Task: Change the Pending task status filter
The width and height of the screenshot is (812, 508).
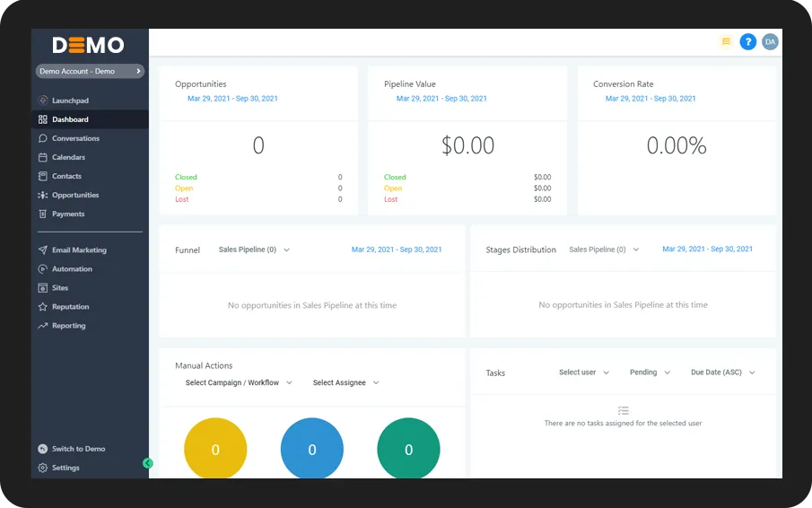Action: [x=650, y=372]
